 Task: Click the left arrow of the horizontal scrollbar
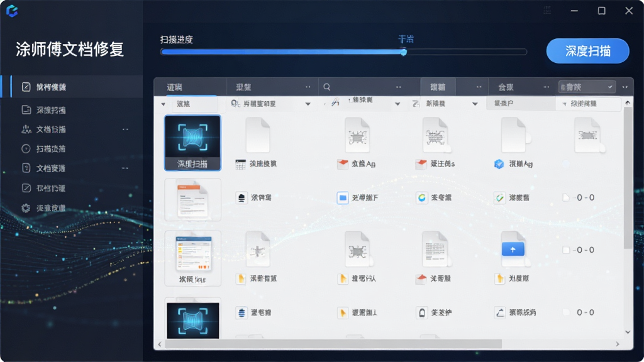[x=160, y=344]
